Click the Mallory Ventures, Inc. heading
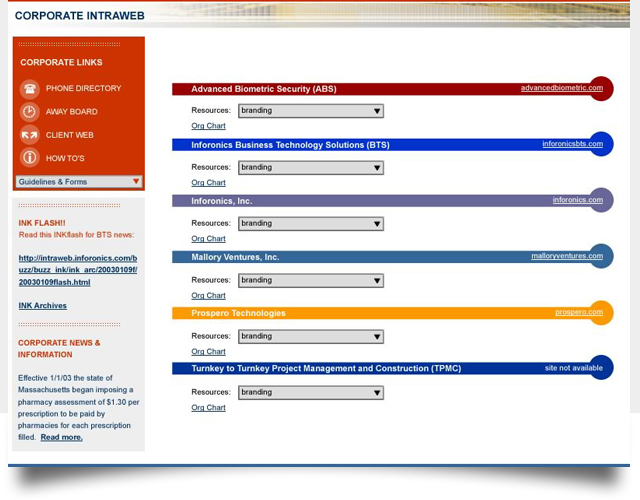 tap(235, 257)
